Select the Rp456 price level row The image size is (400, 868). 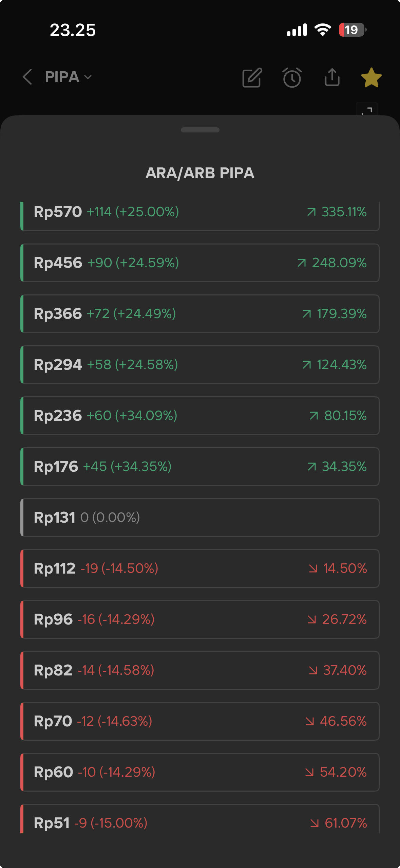[x=200, y=263]
